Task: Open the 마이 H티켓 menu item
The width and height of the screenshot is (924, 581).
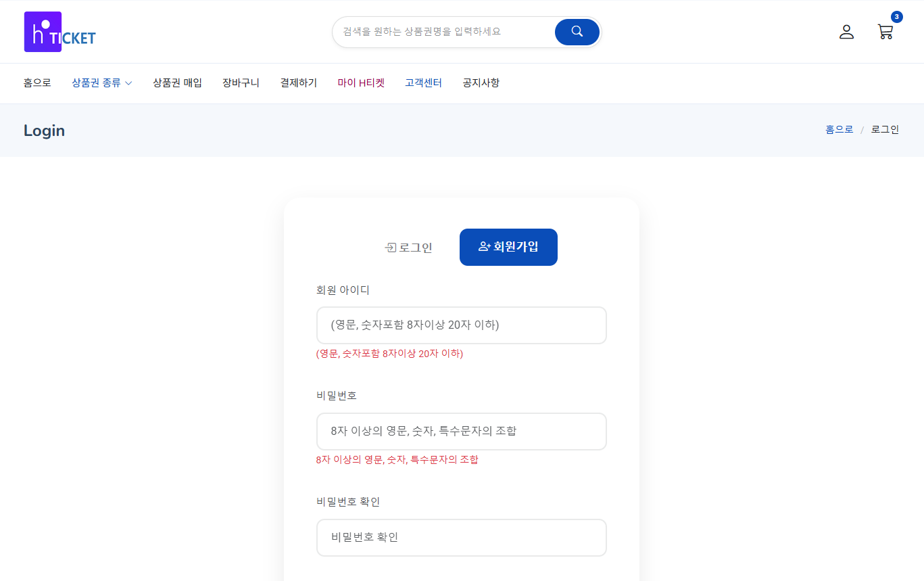Action: [361, 83]
